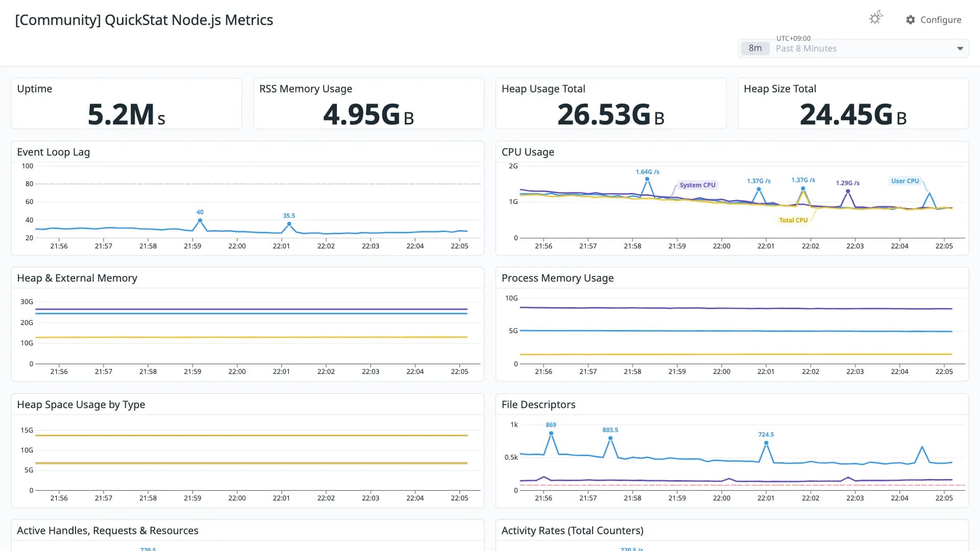
Task: Click the Total CPU series label
Action: [793, 220]
